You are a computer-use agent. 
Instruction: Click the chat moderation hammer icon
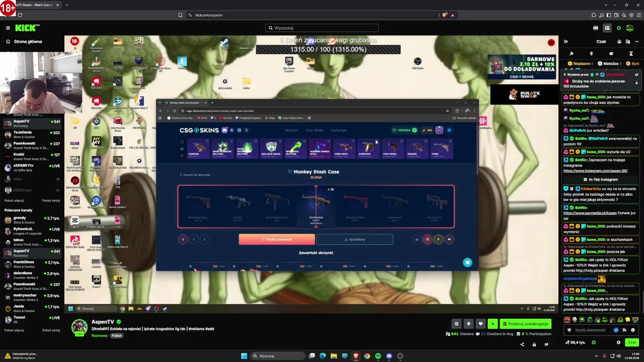[x=572, y=54]
